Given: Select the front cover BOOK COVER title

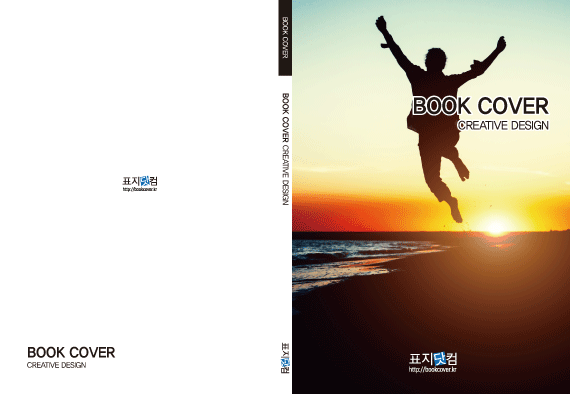Looking at the screenshot, I should point(480,106).
